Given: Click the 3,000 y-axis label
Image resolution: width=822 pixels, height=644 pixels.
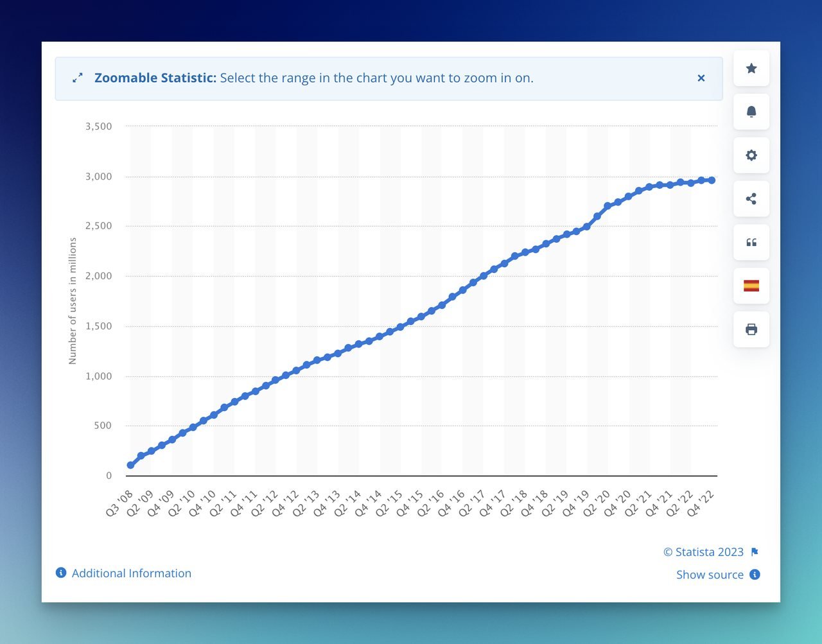Looking at the screenshot, I should [x=99, y=177].
